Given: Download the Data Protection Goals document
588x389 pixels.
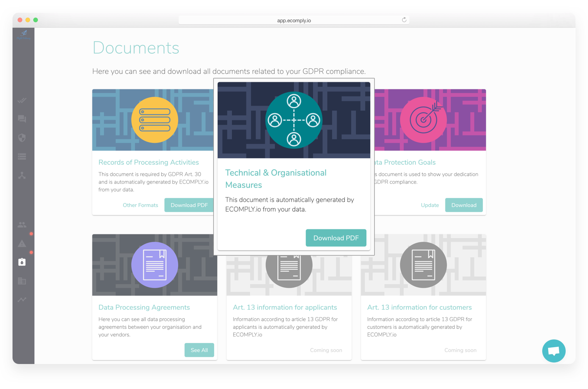Looking at the screenshot, I should pos(464,205).
